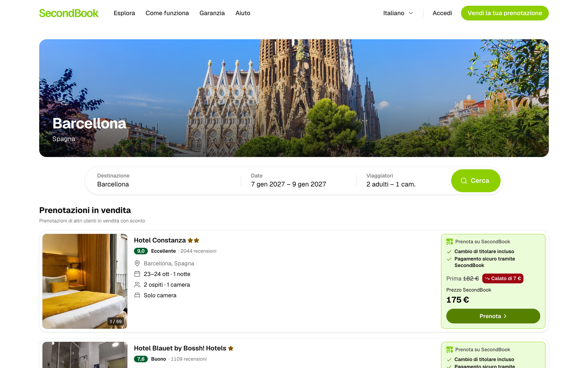Click the Barcellona hero banner image

tap(294, 98)
